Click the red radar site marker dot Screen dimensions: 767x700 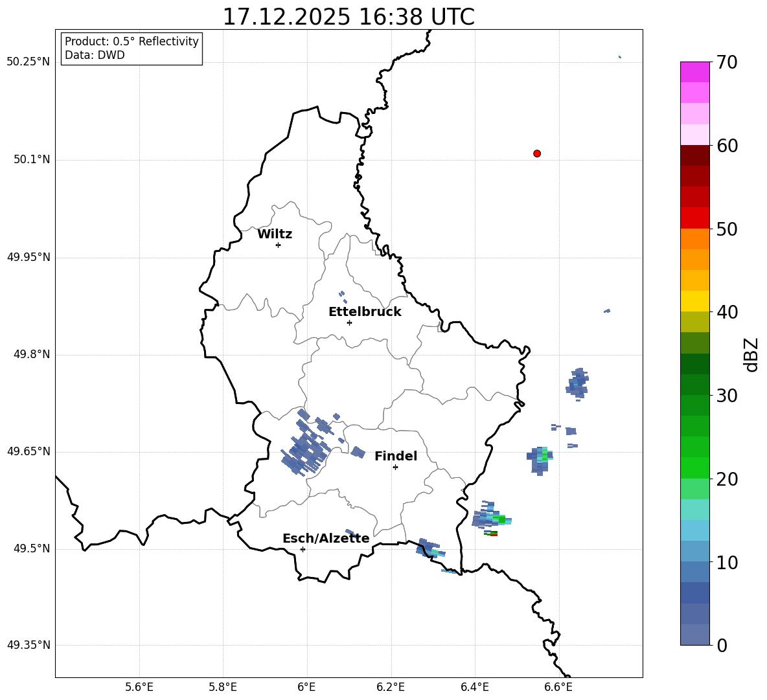536,153
